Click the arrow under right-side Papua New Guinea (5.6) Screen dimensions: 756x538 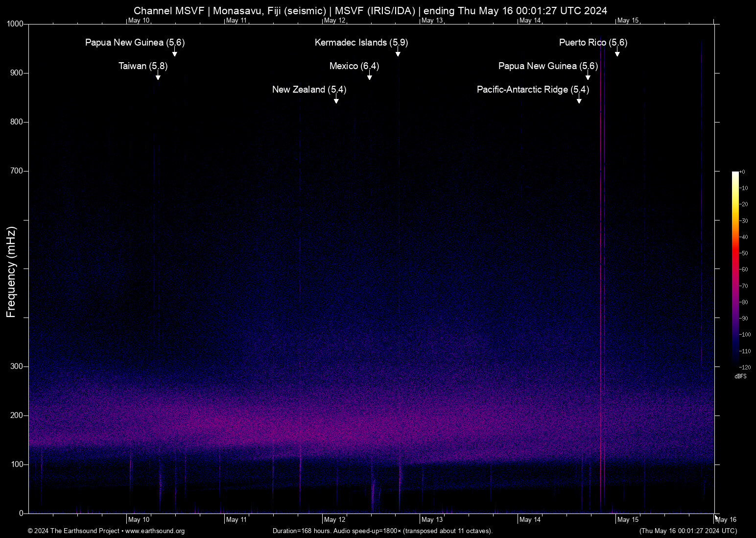(588, 76)
